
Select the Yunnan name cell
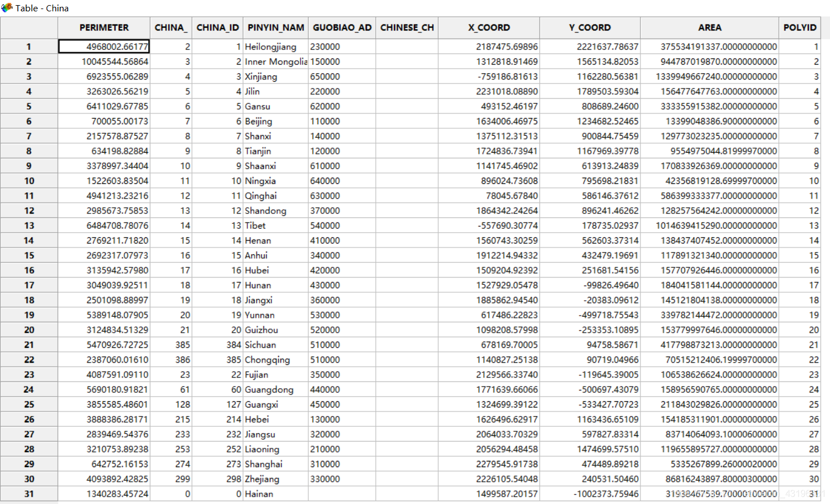tap(276, 314)
